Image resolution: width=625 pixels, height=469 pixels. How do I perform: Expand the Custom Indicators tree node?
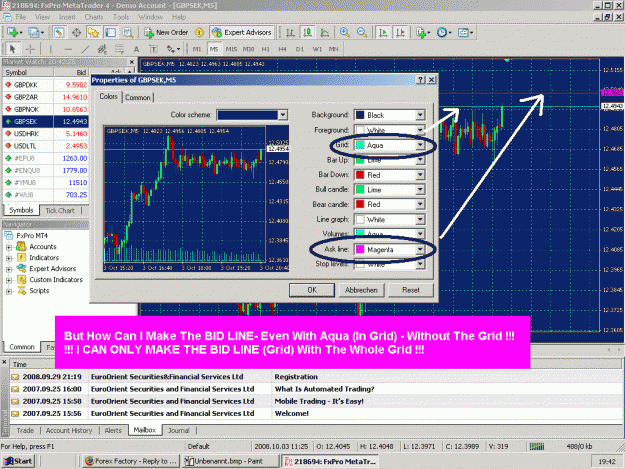click(9, 280)
